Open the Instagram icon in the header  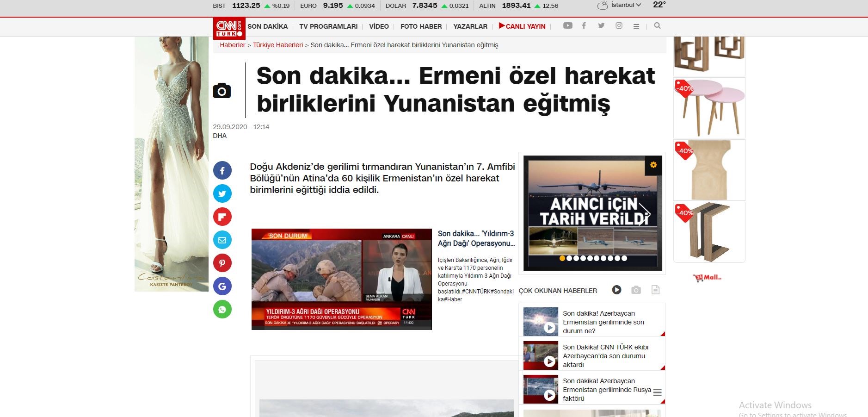click(619, 26)
